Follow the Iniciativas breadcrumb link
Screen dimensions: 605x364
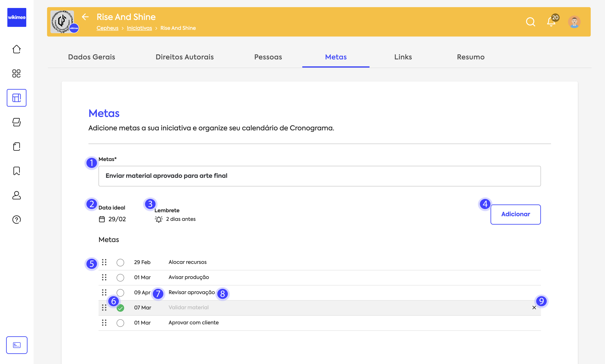pos(139,28)
